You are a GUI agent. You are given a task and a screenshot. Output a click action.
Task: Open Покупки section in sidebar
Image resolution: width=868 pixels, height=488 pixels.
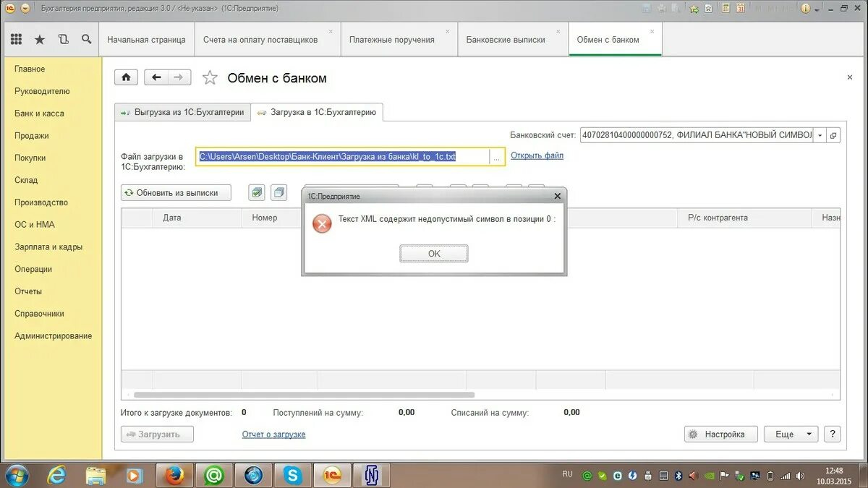click(x=30, y=158)
